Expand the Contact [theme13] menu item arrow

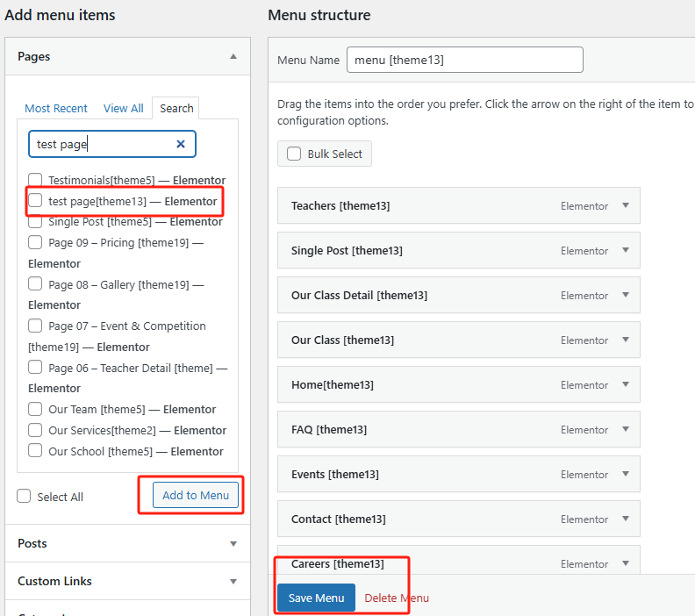pos(626,519)
